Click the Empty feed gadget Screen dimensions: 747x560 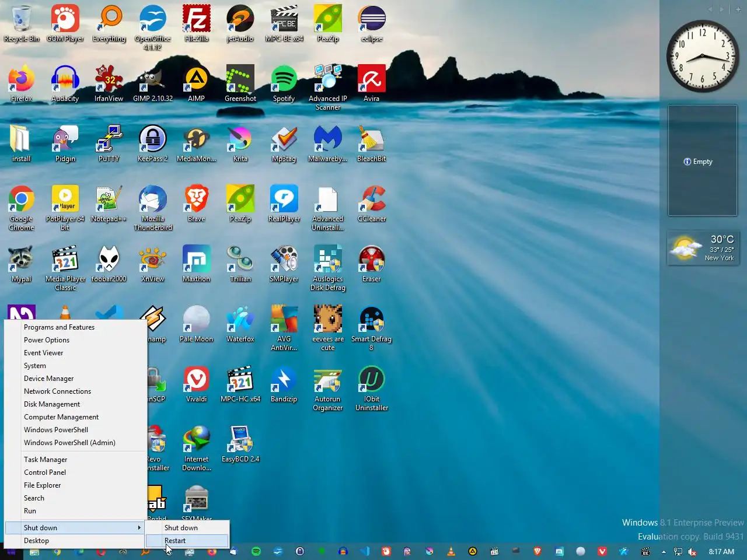pos(703,161)
